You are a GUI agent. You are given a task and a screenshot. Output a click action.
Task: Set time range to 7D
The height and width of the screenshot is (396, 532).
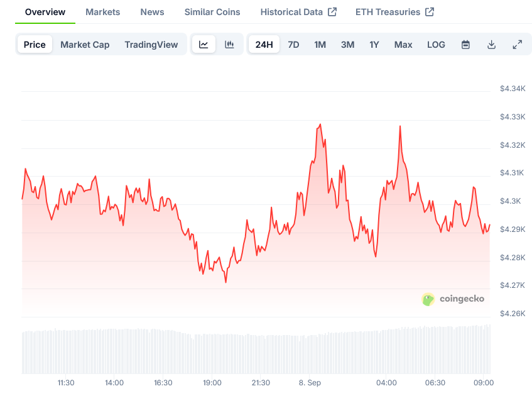pyautogui.click(x=293, y=45)
